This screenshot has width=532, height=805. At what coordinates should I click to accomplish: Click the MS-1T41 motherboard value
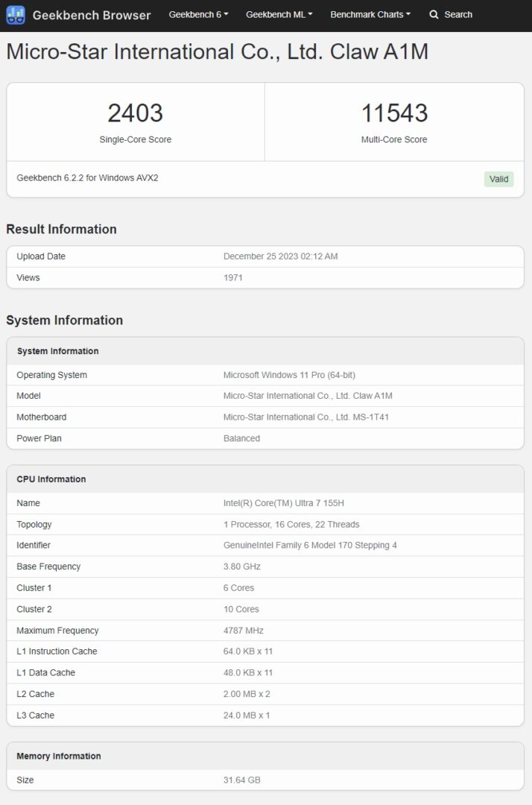click(x=305, y=417)
